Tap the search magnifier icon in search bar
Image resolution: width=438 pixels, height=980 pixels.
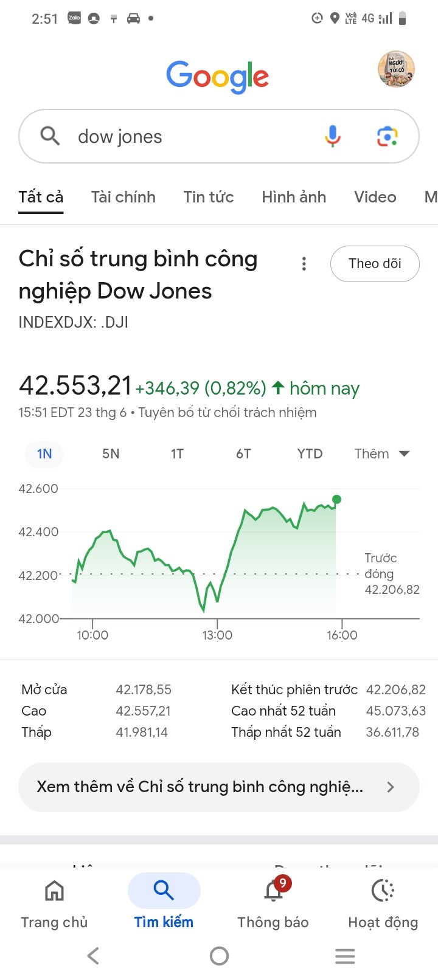(x=50, y=136)
